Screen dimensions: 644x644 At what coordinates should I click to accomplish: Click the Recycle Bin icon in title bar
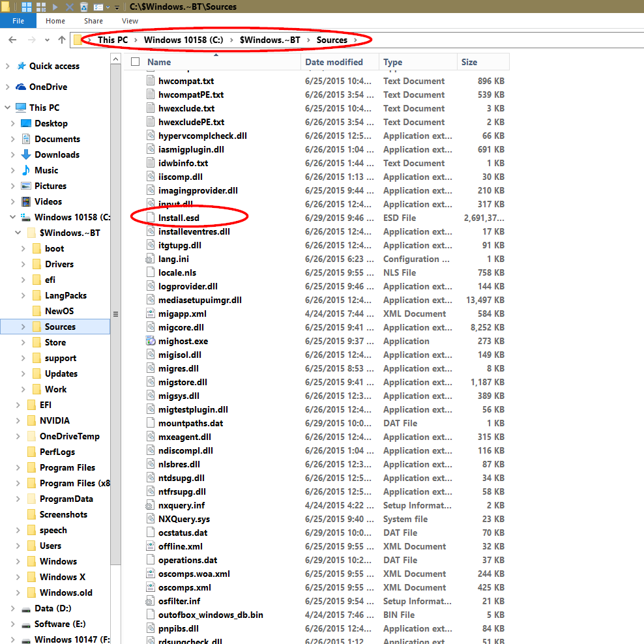click(84, 7)
